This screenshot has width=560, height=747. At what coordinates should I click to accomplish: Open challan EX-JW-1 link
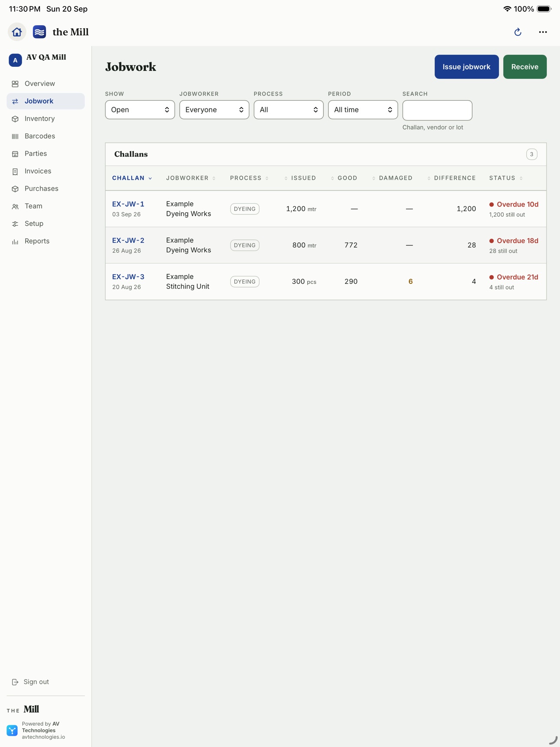128,204
